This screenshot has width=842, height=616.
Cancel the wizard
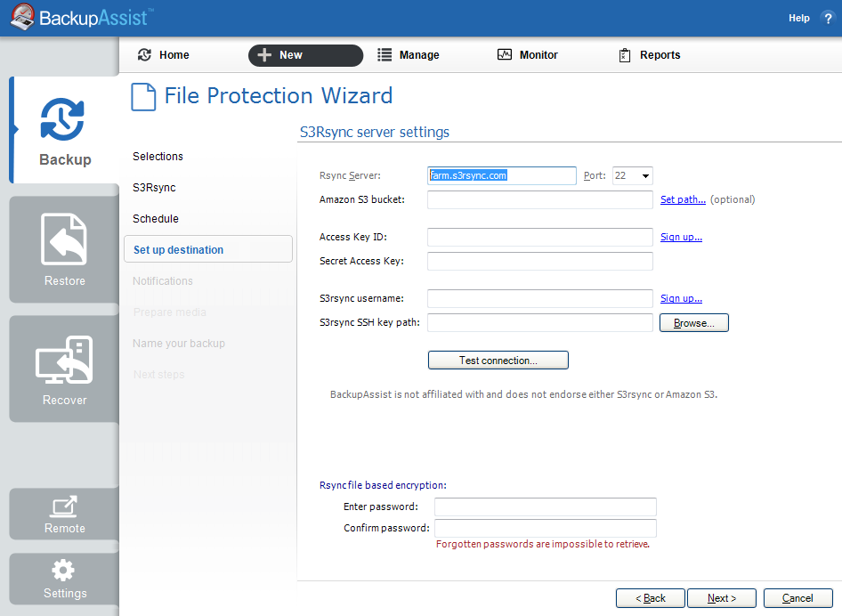click(x=798, y=598)
